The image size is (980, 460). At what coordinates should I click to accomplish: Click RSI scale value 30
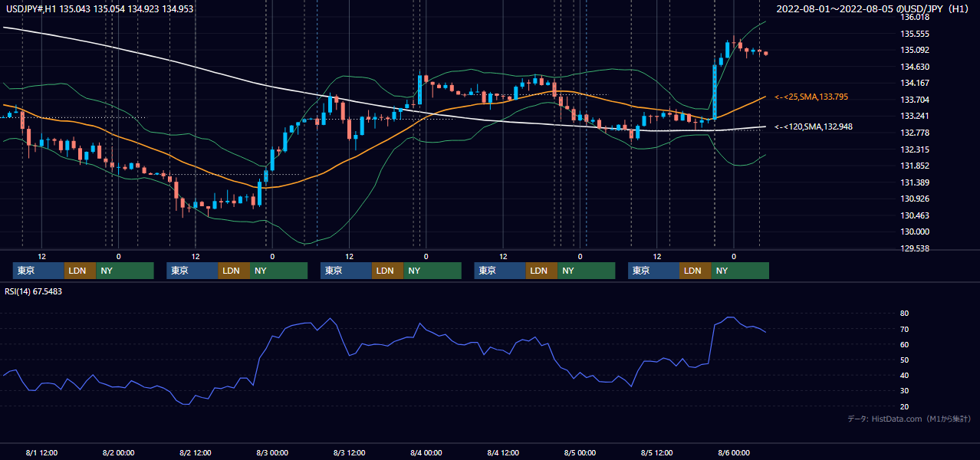click(x=904, y=390)
